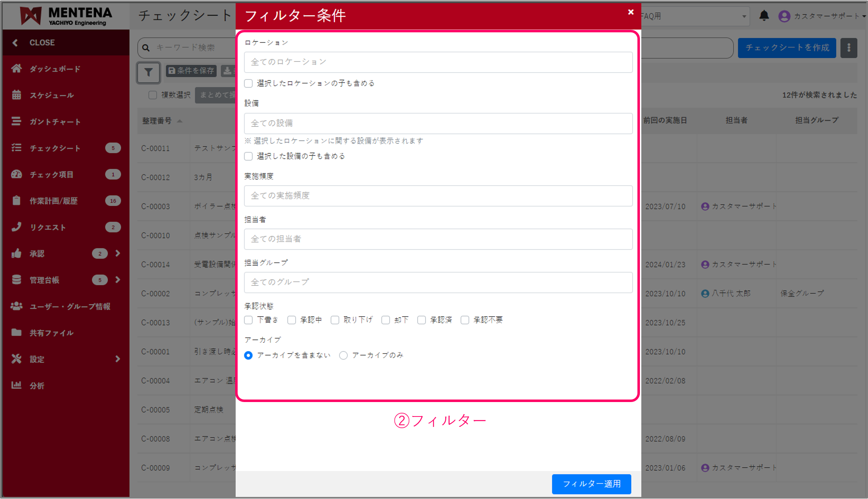The width and height of the screenshot is (868, 499).
Task: Enable 選択したロケーションの子も含める option
Action: [248, 83]
